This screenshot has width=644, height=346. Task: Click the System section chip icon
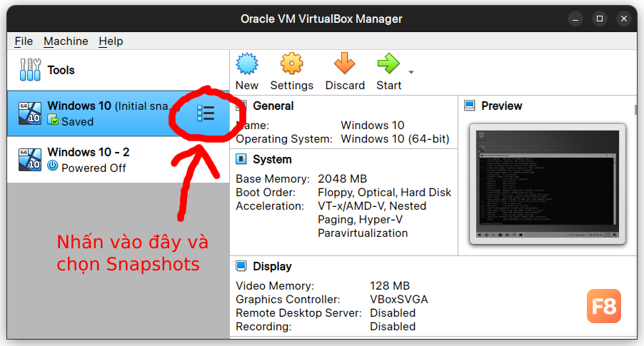click(241, 159)
